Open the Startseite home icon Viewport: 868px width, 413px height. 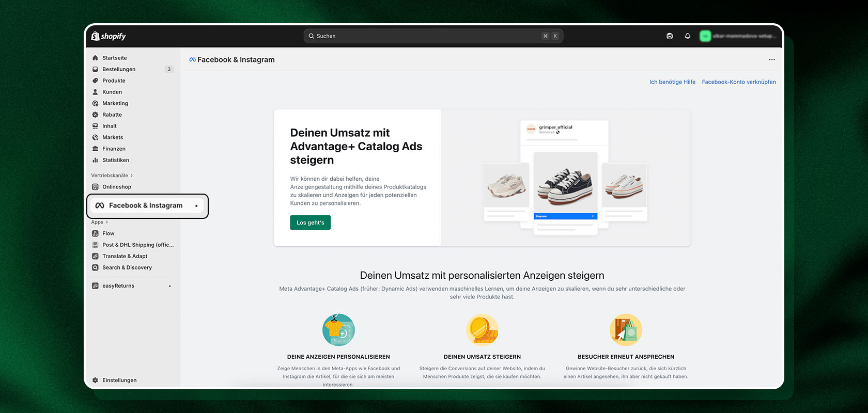95,58
